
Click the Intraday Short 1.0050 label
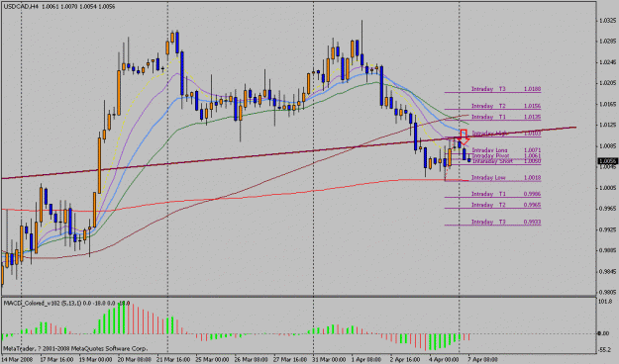(506, 161)
